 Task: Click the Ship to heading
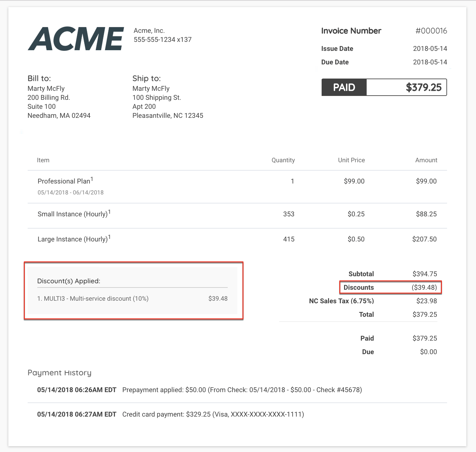pyautogui.click(x=146, y=79)
